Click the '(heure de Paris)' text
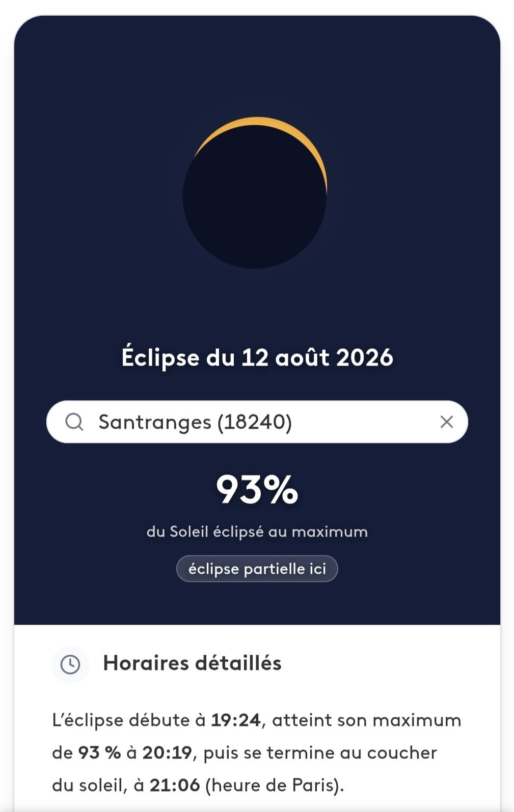 coord(273,786)
